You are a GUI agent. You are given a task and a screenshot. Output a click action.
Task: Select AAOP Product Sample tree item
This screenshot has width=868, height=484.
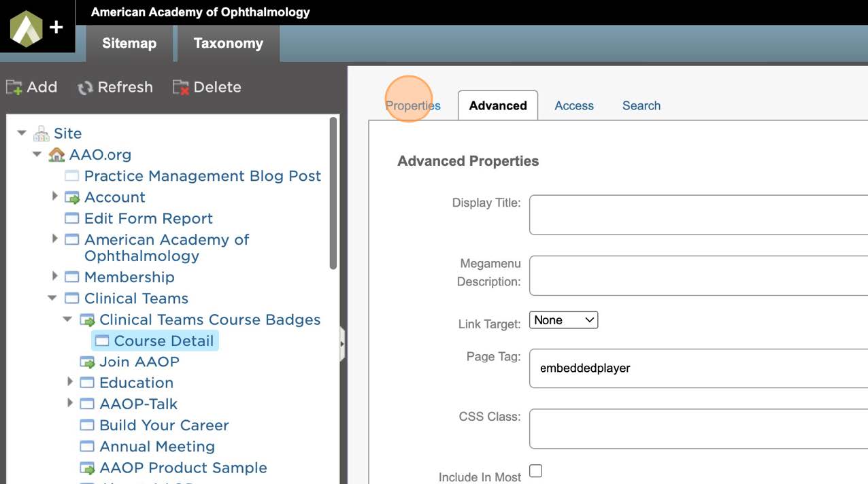point(183,468)
